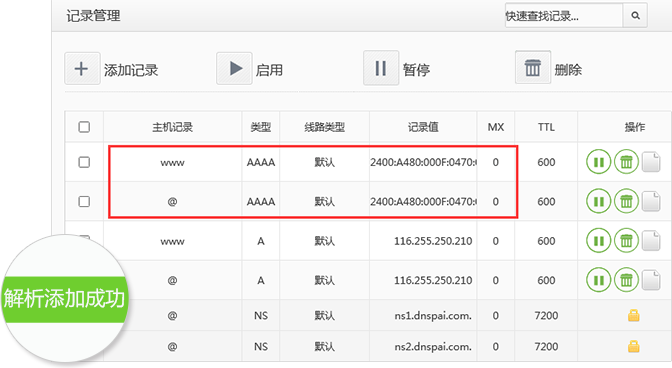Viewport: 672px width, 368px height.
Task: Pause the www AAAA record
Action: (598, 162)
